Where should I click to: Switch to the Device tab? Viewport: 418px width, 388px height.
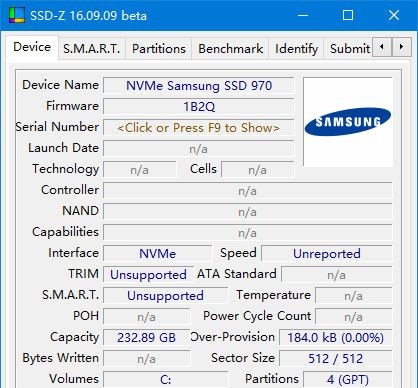[x=32, y=47]
